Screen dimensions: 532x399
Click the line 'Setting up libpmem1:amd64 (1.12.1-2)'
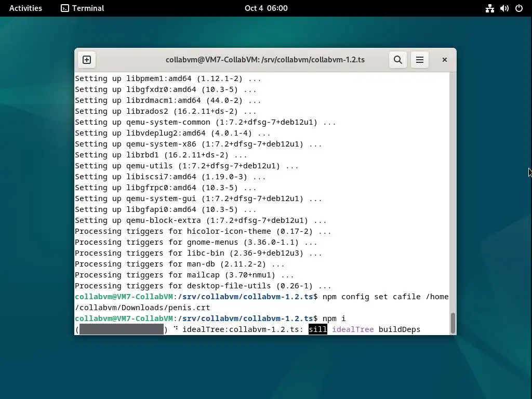point(168,78)
